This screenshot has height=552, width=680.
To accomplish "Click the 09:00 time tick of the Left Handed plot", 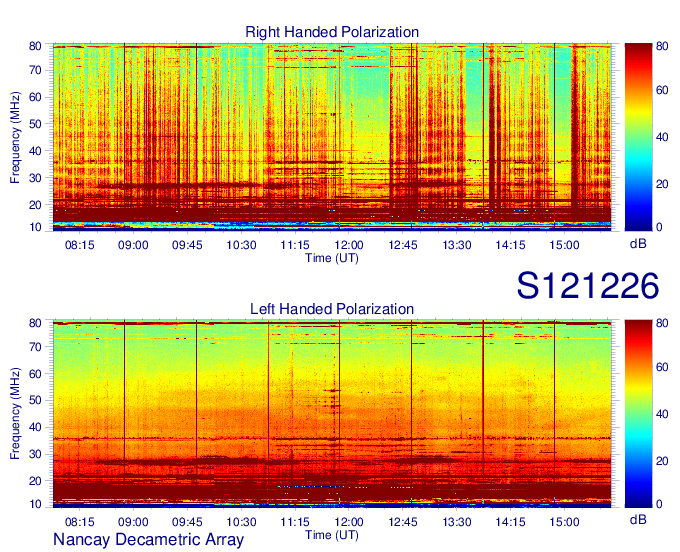I will click(x=133, y=523).
